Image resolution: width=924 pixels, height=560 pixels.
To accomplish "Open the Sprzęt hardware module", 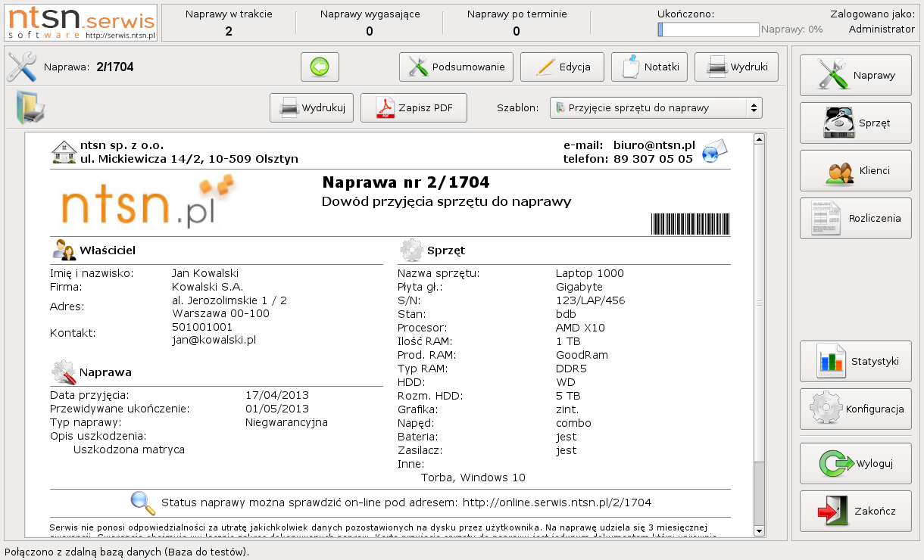I will pos(855,123).
